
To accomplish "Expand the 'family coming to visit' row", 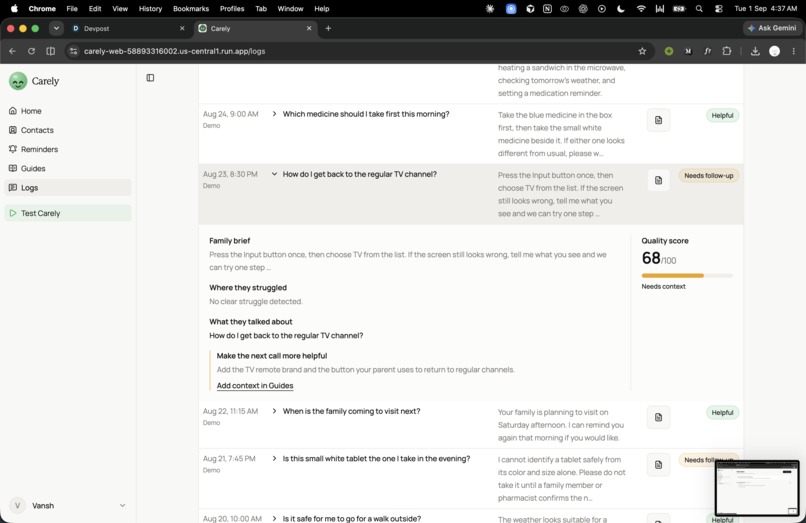I will tap(274, 411).
